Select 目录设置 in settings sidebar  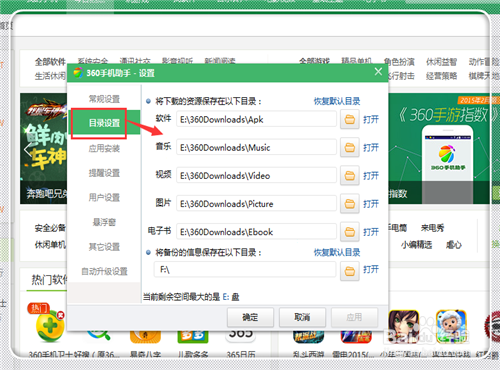[104, 123]
